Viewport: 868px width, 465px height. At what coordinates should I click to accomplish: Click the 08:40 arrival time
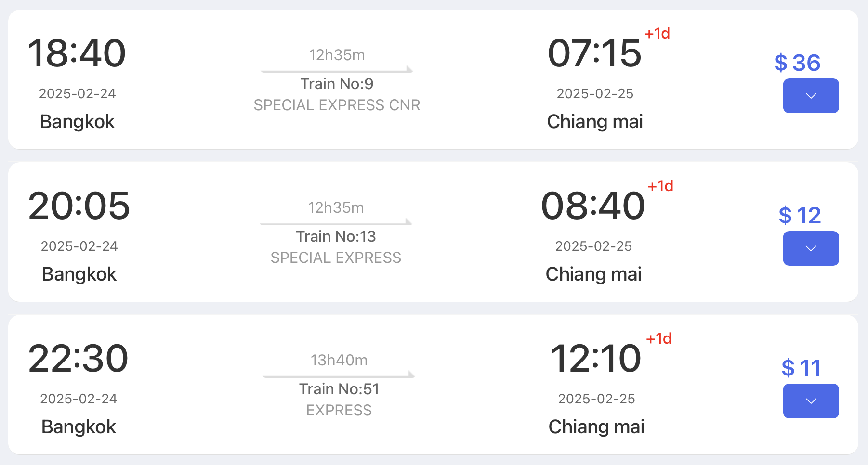coord(593,206)
